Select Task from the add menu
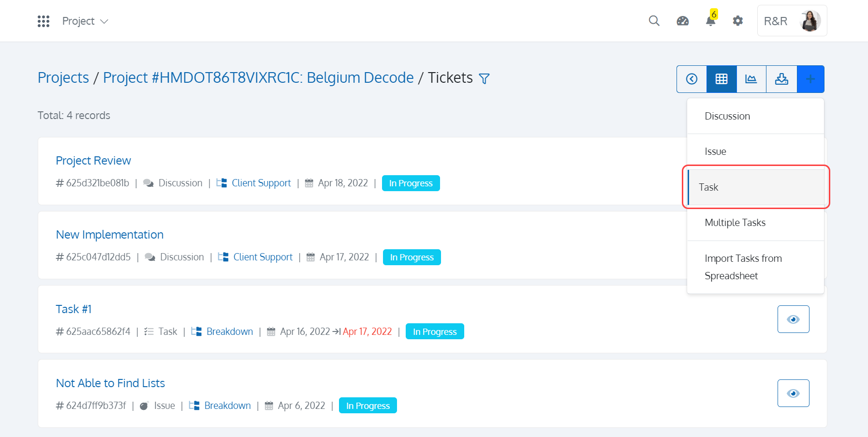Viewport: 868px width, 437px height. pos(756,187)
